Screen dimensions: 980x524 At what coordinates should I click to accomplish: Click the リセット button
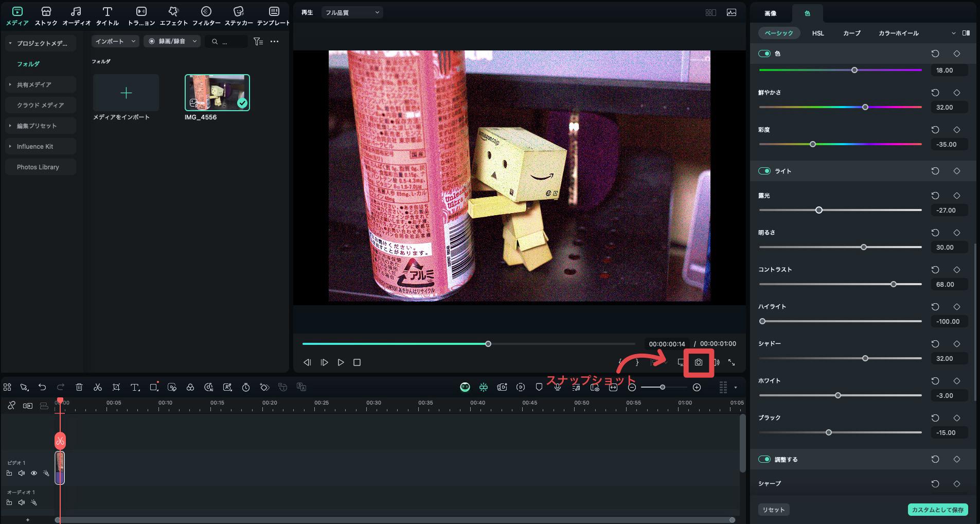click(x=774, y=510)
